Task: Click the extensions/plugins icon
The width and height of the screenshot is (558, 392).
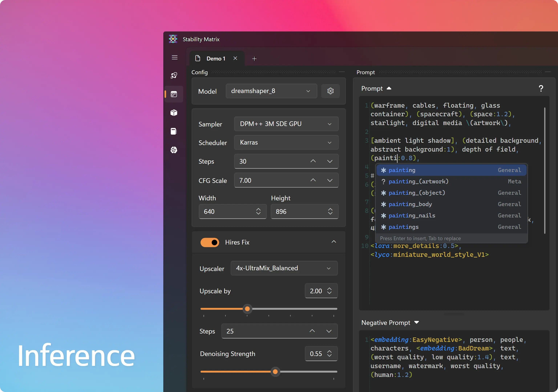Action: click(x=175, y=112)
